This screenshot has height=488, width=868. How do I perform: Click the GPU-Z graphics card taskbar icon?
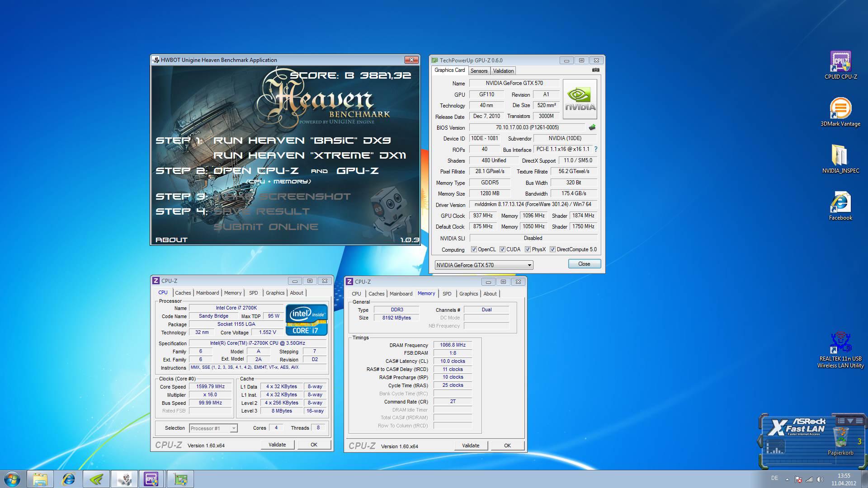[x=180, y=479]
